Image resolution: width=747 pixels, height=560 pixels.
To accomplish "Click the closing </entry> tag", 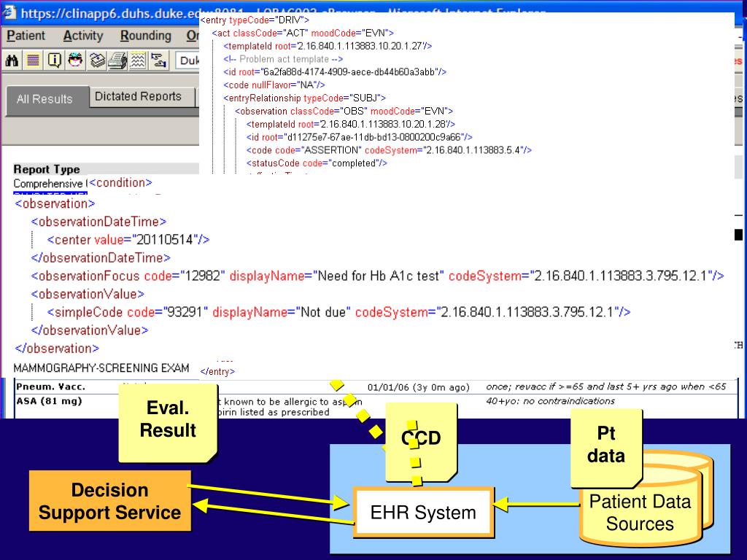I will click(217, 371).
